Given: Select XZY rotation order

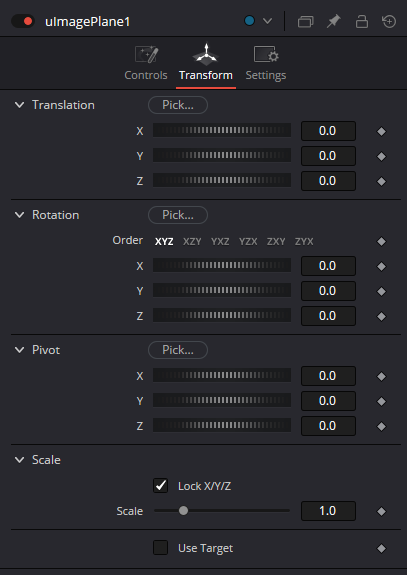Looking at the screenshot, I should pos(192,241).
